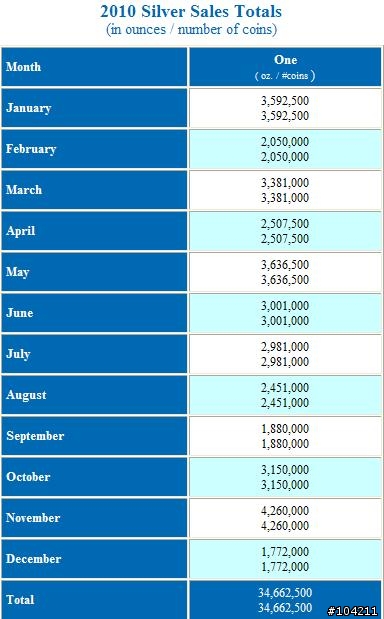Click the September value 1,880,000 cell
This screenshot has width=384, height=619.
click(x=285, y=436)
